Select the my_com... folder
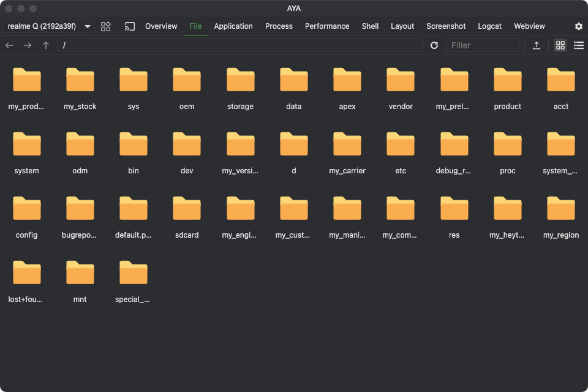The image size is (588, 392). pos(401,217)
